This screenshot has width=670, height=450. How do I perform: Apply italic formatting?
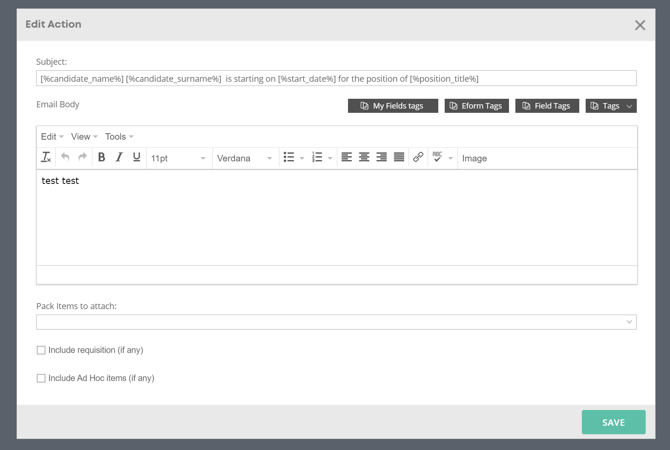point(119,158)
